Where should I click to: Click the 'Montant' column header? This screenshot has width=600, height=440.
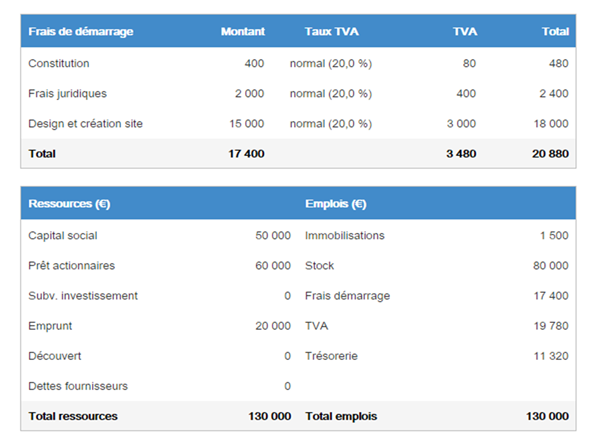pyautogui.click(x=243, y=31)
